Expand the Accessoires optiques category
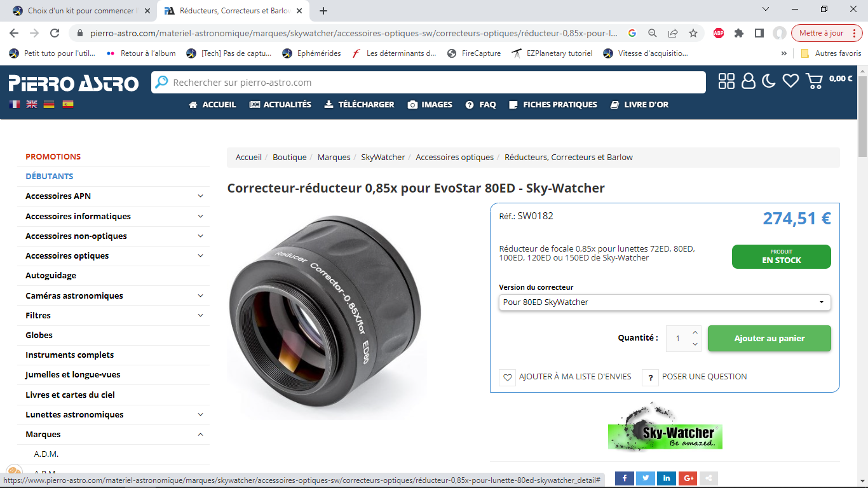868x488 pixels. tap(201, 255)
